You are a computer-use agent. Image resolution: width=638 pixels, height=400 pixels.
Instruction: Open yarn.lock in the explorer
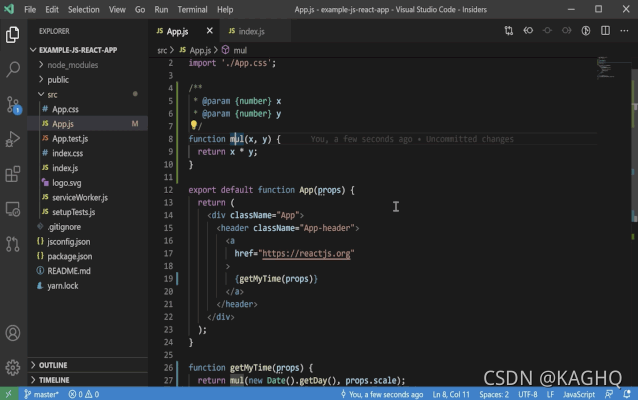87,286
